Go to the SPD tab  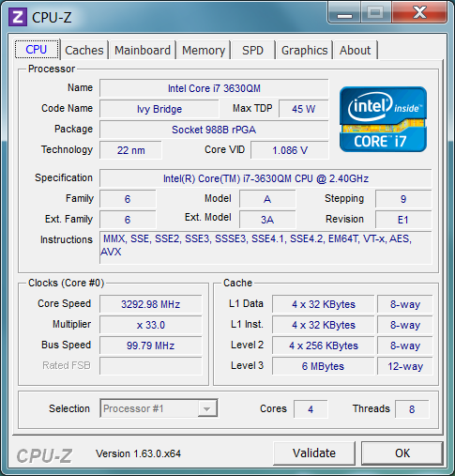pos(253,50)
